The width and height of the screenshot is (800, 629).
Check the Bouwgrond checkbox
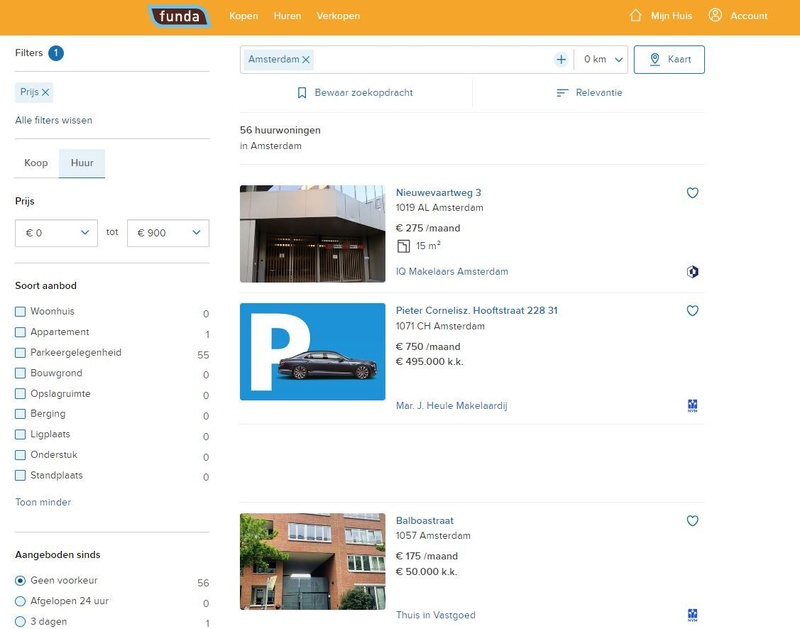click(x=20, y=373)
